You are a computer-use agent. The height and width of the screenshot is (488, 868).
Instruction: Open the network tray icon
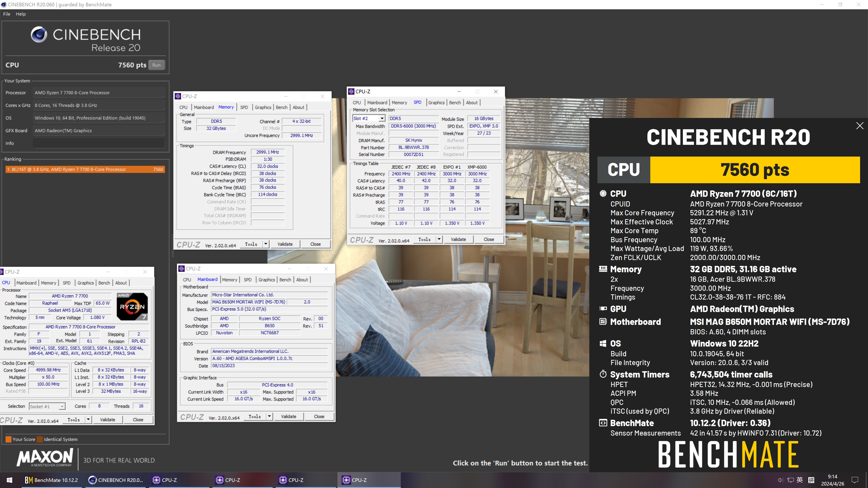tap(790, 480)
